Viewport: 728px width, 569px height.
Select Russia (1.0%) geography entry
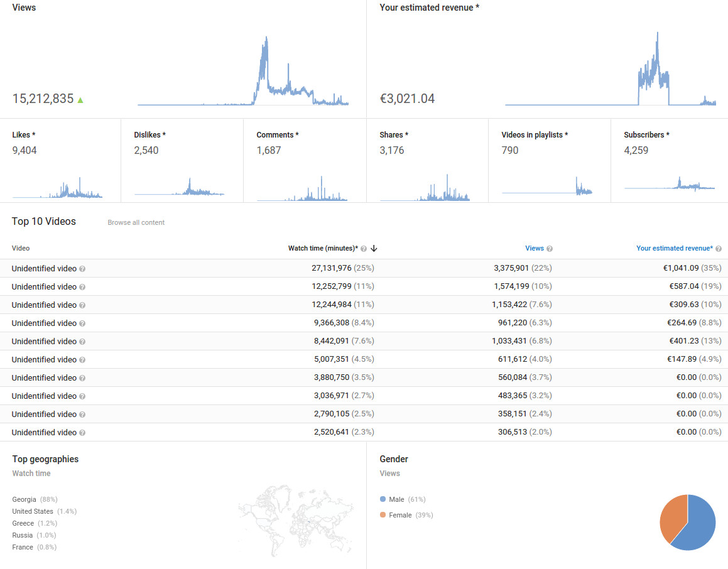click(x=35, y=535)
